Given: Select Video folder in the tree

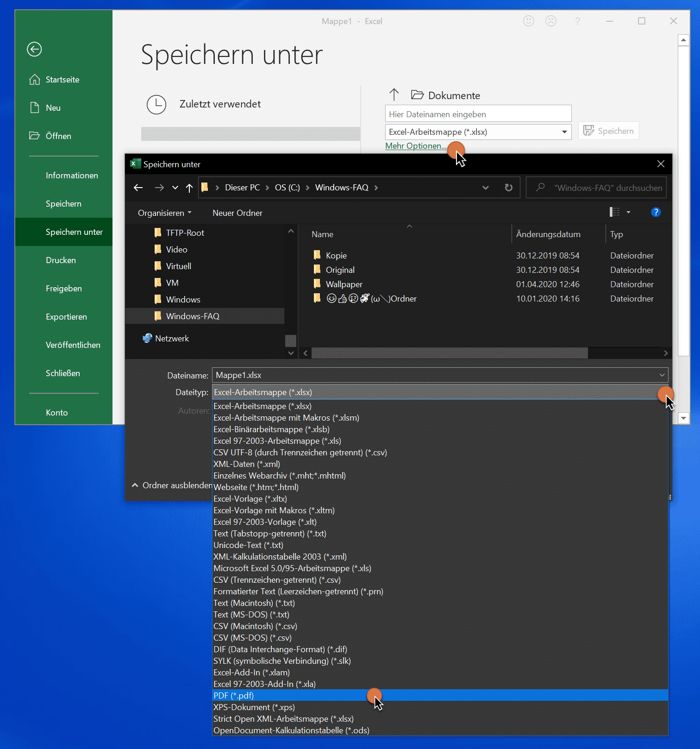Looking at the screenshot, I should point(170,250).
